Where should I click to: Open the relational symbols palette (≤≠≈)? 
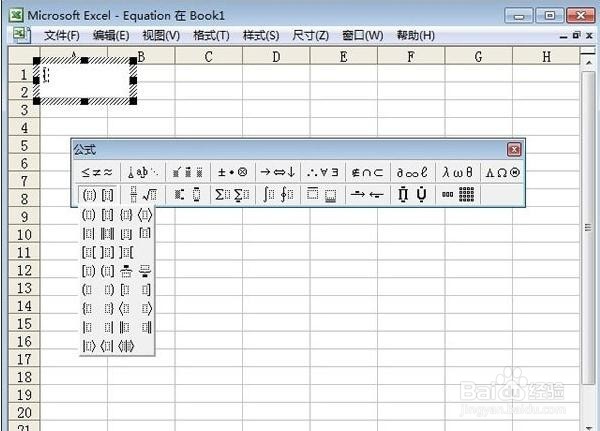(97, 172)
